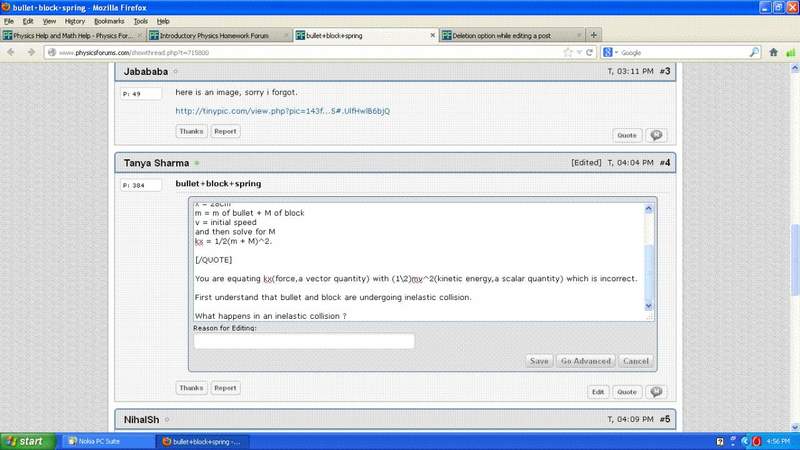The width and height of the screenshot is (800, 450).
Task: Open the File menu
Action: 9,21
